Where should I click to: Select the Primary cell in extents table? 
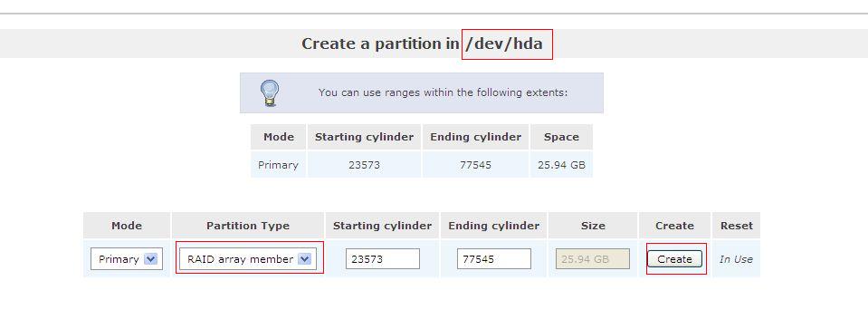(278, 165)
